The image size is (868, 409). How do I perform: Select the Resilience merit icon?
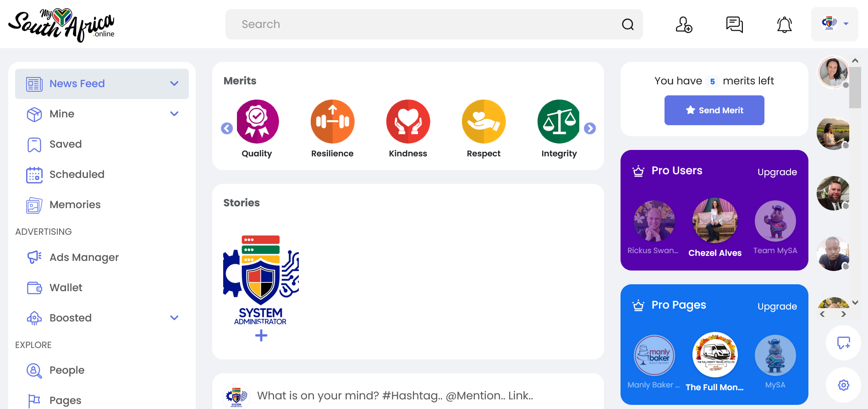click(x=332, y=122)
